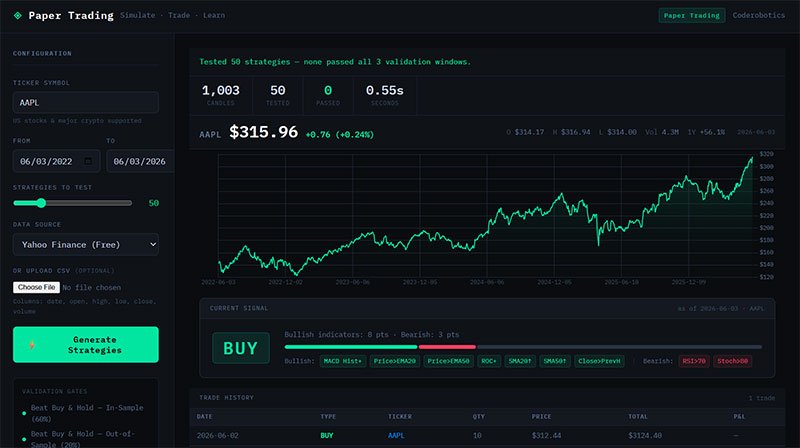Viewport: 800px width, 448px height.
Task: Adjust the Strategies to Test slider handle
Action: [x=41, y=203]
